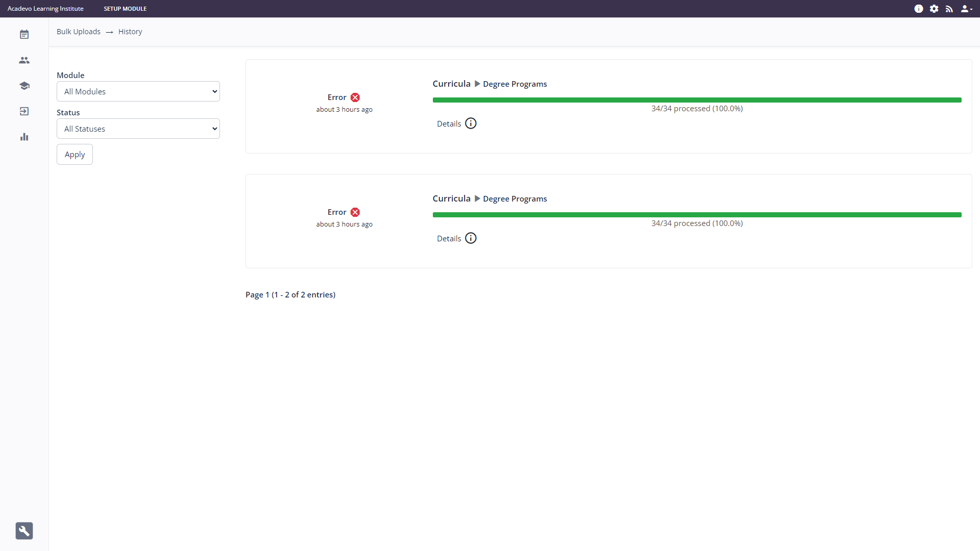Expand the All Modules dropdown
The image size is (980, 551).
(x=138, y=91)
